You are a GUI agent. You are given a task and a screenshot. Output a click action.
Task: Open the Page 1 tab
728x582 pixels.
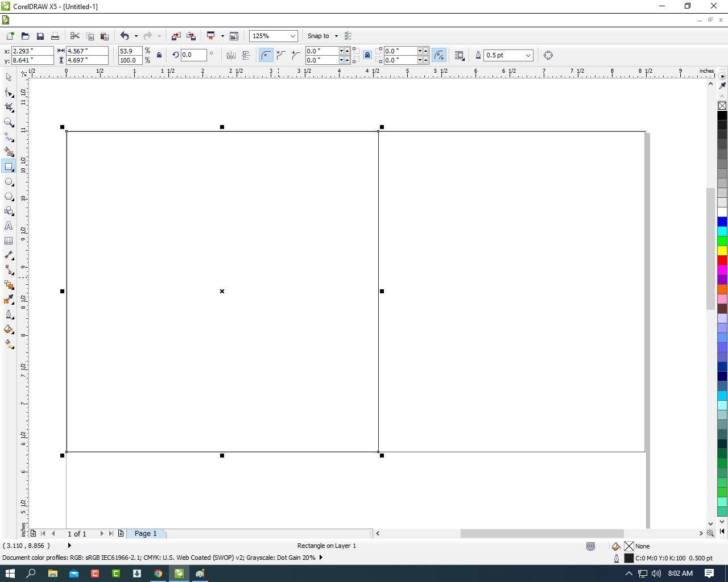coord(146,534)
